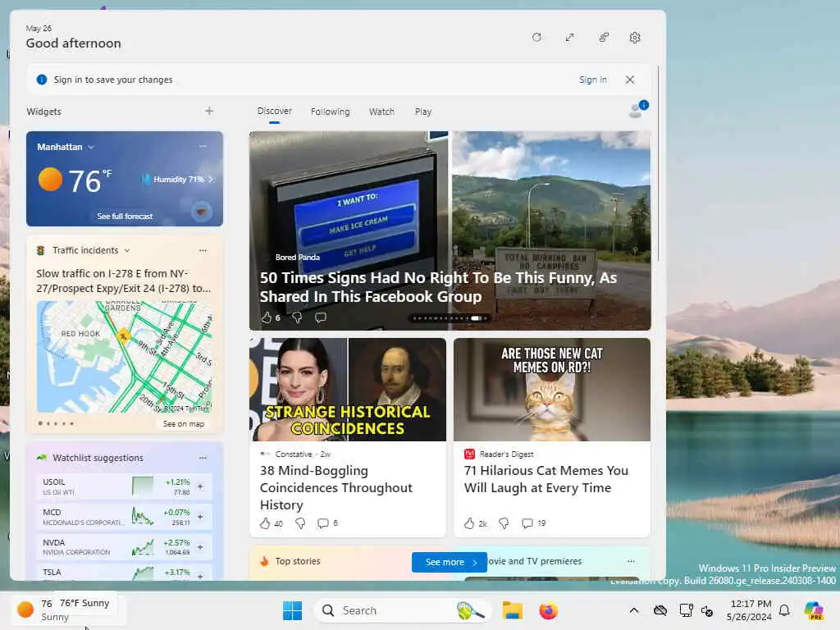
Task: Open the profile account icon
Action: tap(637, 110)
